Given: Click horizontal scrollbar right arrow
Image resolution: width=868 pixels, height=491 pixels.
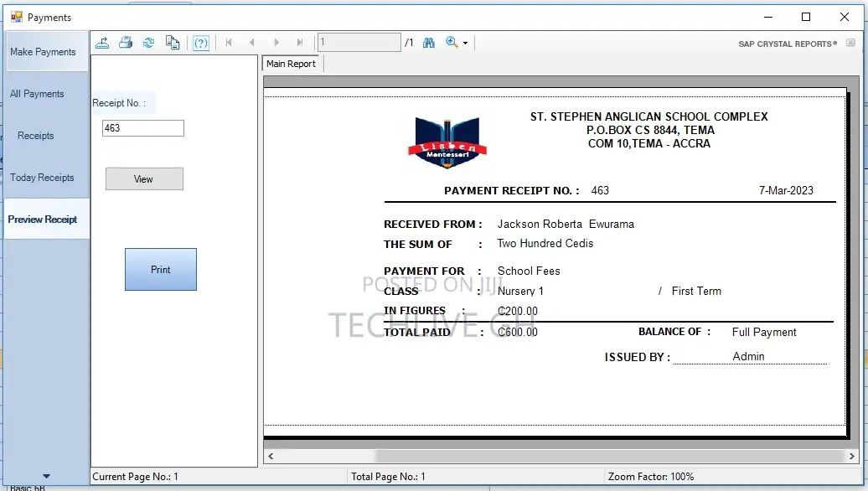Looking at the screenshot, I should [x=852, y=456].
